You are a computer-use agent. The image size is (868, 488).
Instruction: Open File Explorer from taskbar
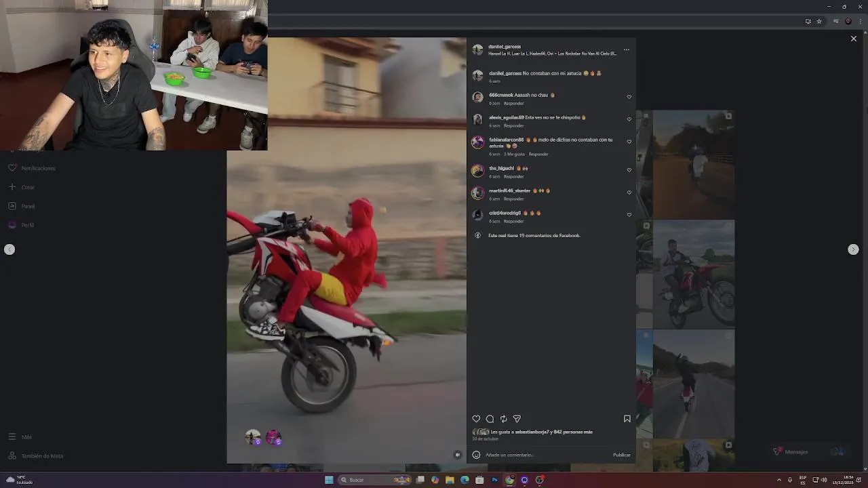[x=450, y=480]
